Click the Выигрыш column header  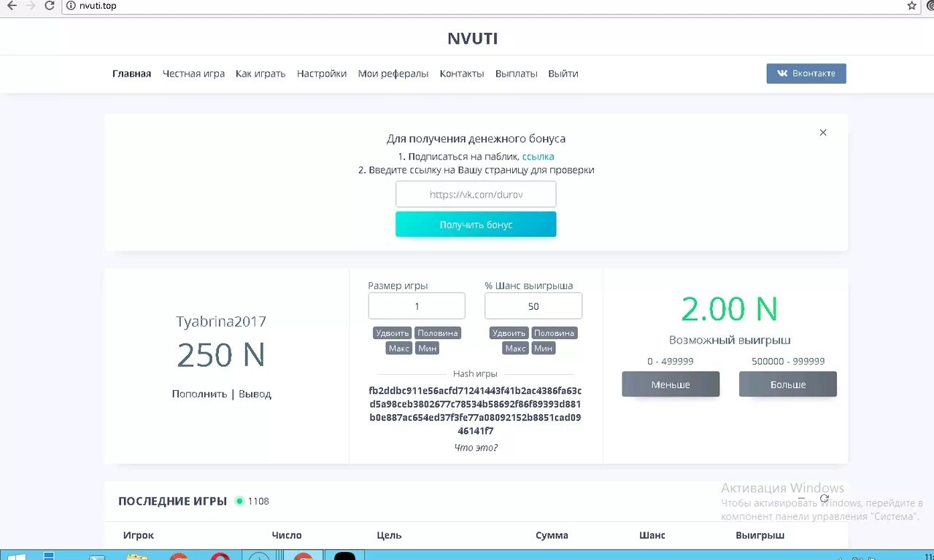[x=760, y=535]
